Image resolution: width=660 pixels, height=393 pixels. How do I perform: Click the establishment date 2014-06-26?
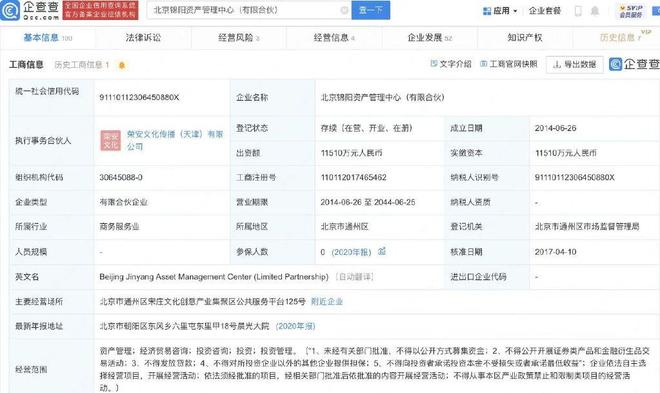555,128
